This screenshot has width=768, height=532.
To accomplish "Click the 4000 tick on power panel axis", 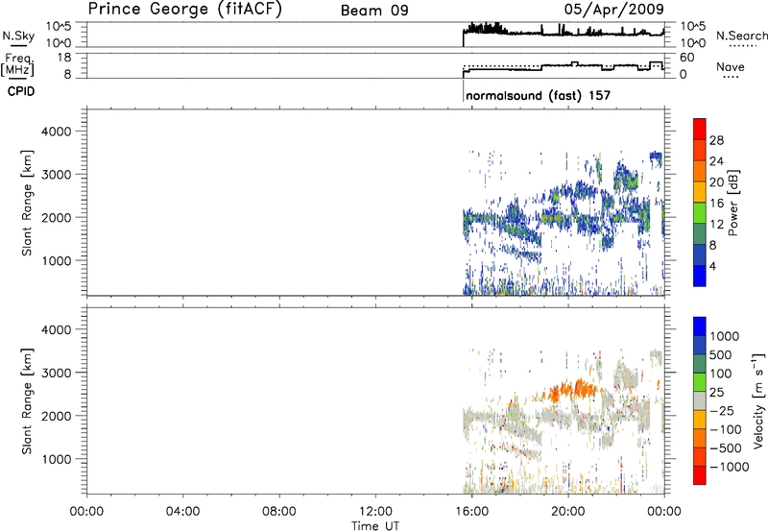I will click(x=56, y=132).
